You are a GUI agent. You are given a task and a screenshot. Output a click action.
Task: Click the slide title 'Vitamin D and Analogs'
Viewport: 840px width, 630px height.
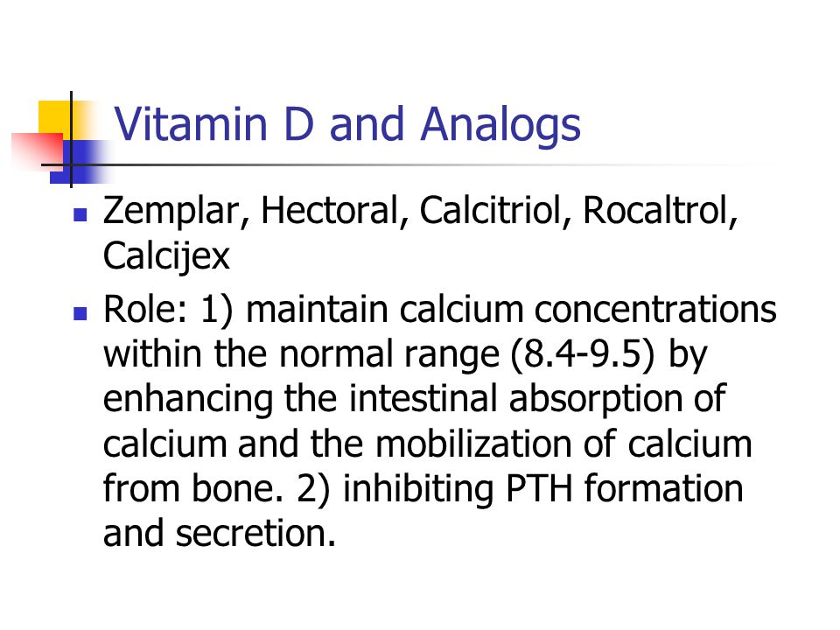point(347,125)
